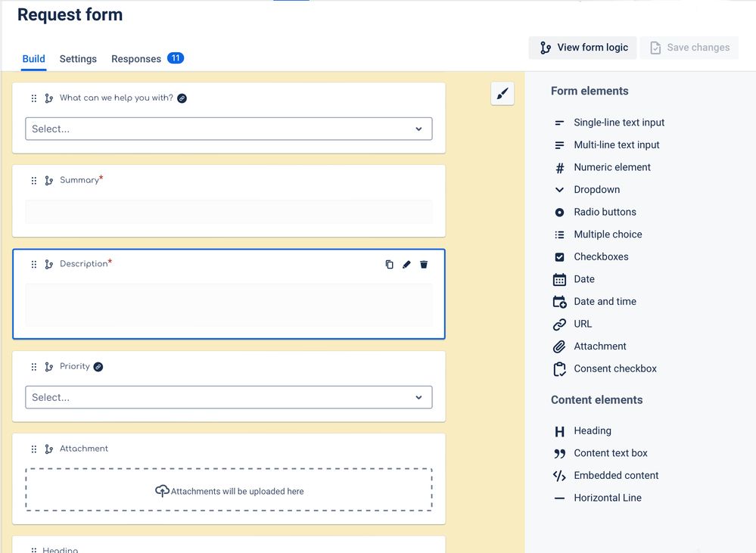756x553 pixels.
Task: Click the 'Form elements' heading text
Action: tap(590, 91)
